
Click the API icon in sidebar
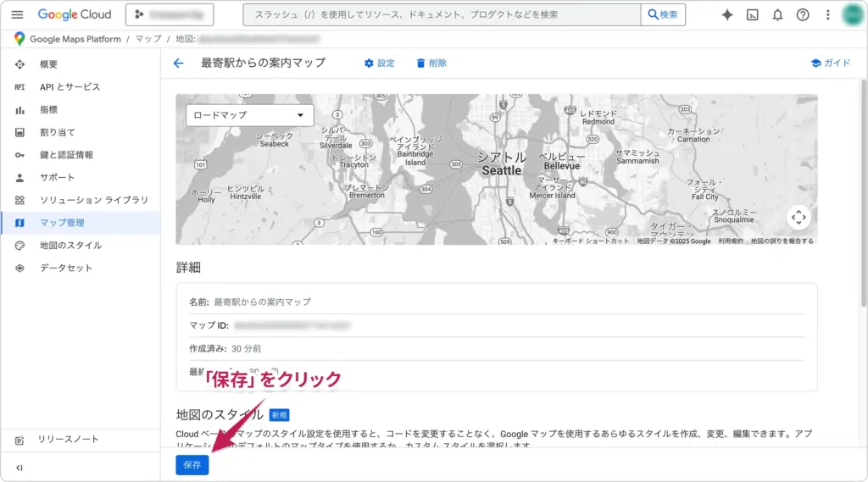pos(20,87)
